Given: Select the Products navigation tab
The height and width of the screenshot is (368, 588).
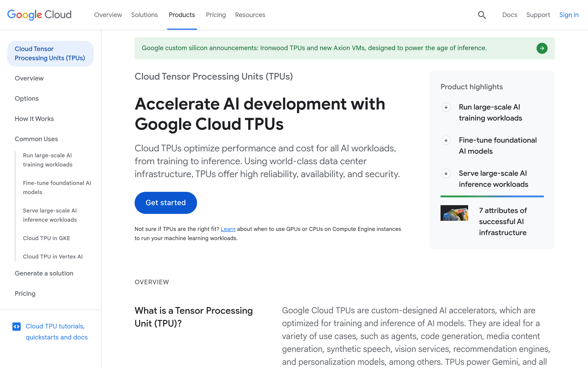Looking at the screenshot, I should [182, 15].
